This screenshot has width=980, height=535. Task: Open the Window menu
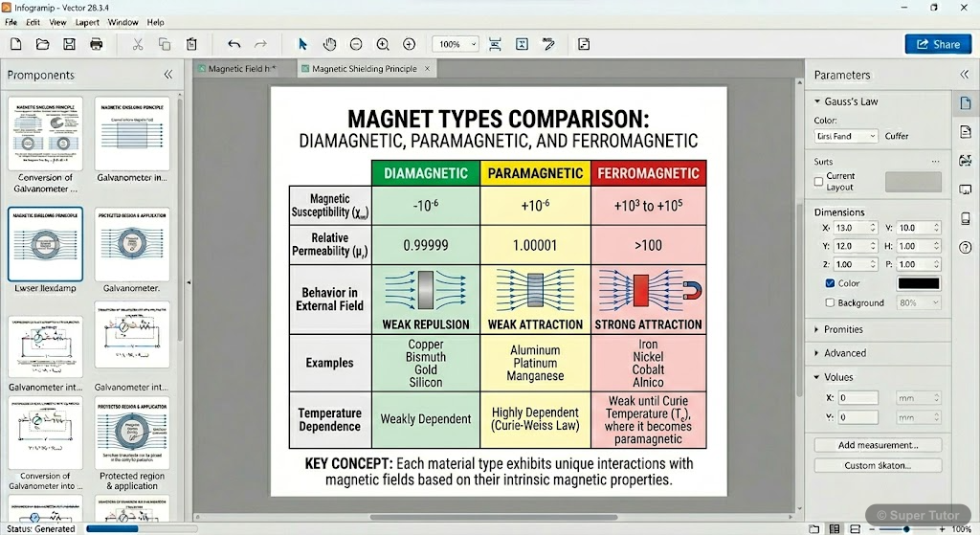[123, 22]
